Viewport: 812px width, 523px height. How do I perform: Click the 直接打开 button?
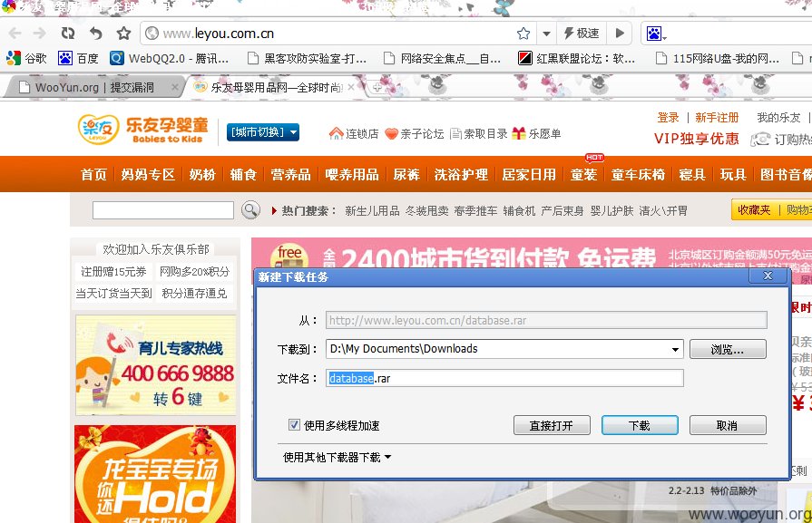552,425
